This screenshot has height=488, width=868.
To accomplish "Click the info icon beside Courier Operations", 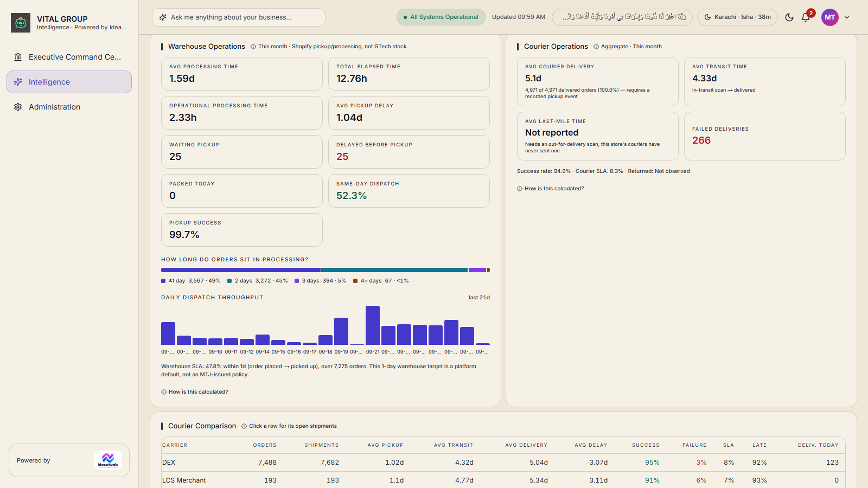I will [x=596, y=47].
